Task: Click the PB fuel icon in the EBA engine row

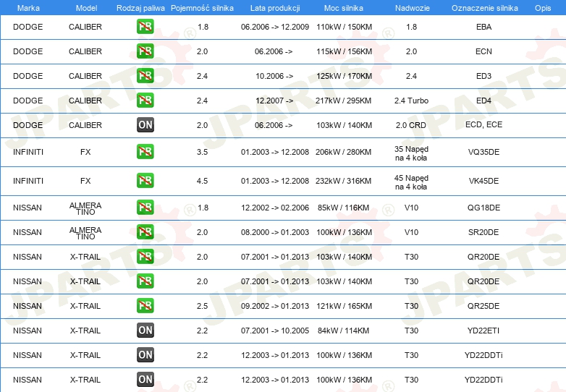Action: click(145, 27)
